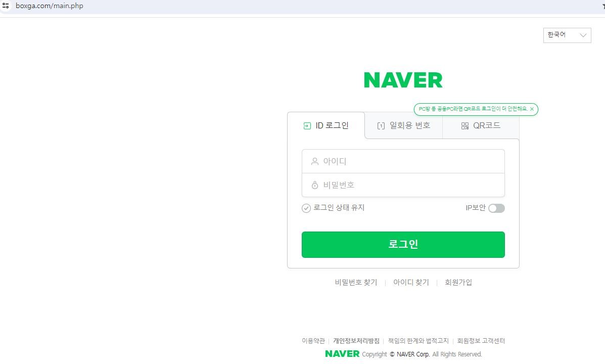The image size is (605, 364).
Task: Click the green 로그인 button
Action: point(403,245)
